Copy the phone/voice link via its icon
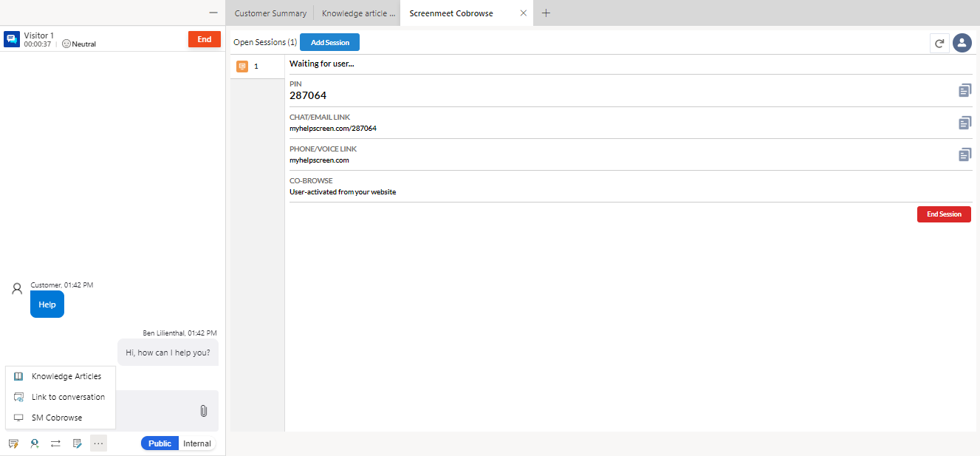This screenshot has width=980, height=456. (964, 154)
